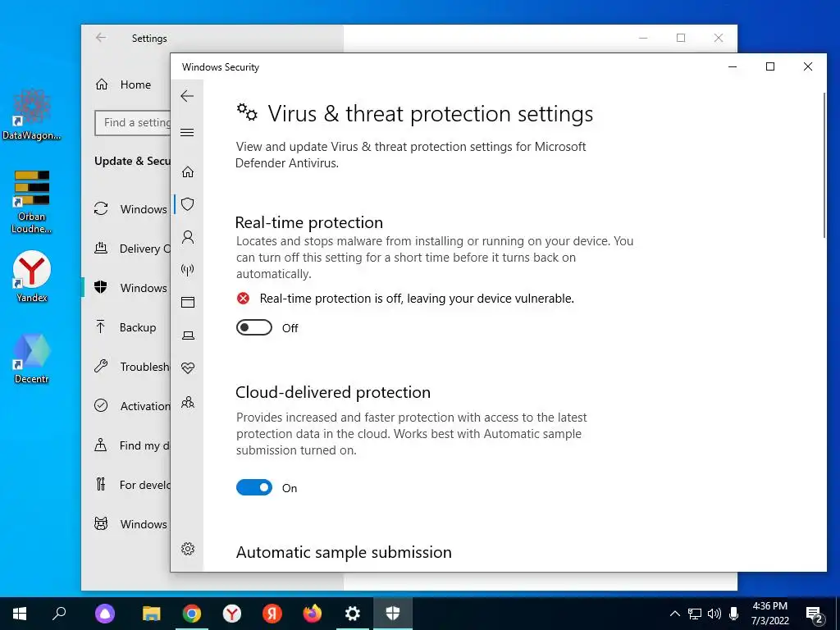The width and height of the screenshot is (840, 630).
Task: Select the Decentr desktop shortcut
Action: point(32,358)
